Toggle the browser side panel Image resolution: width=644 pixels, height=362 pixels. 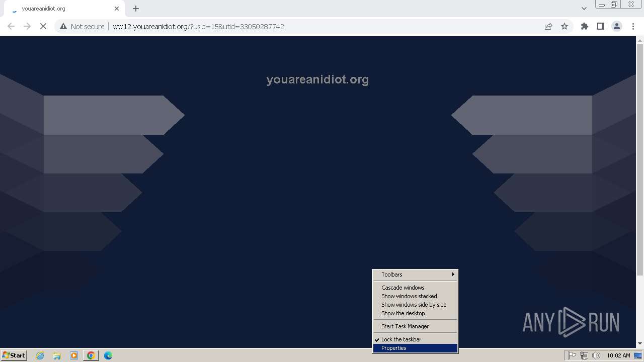601,26
